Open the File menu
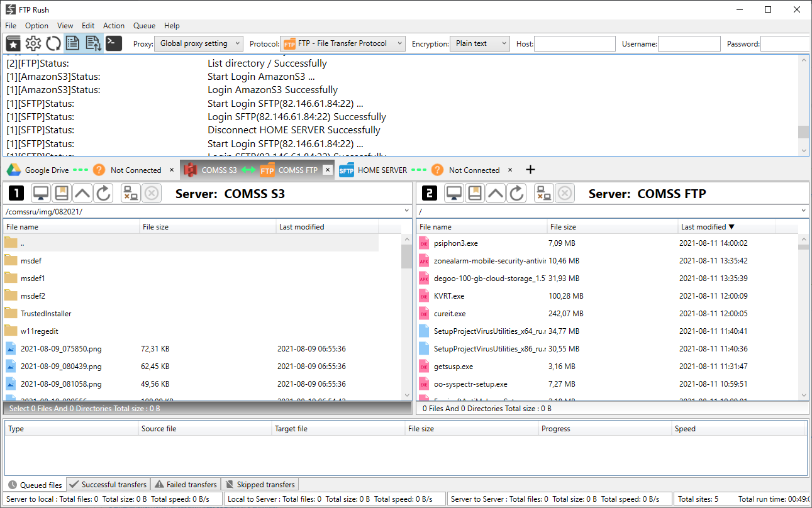This screenshot has height=508, width=812. [11, 26]
